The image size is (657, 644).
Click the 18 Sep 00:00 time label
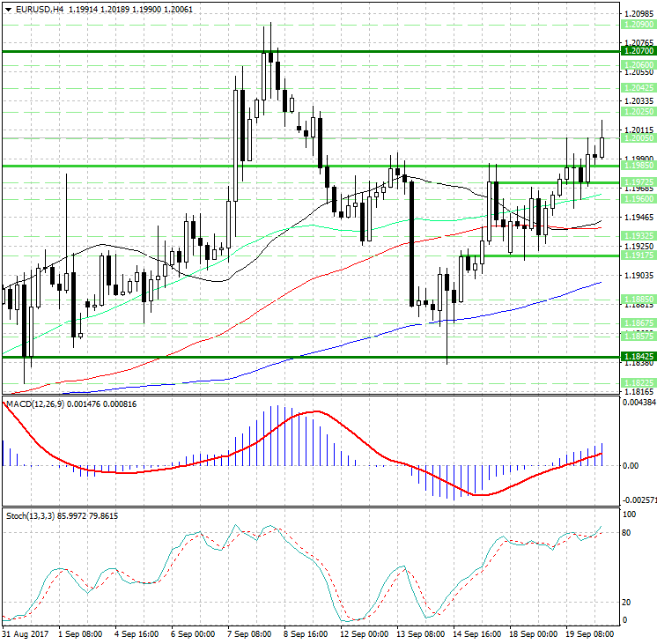tap(534, 634)
